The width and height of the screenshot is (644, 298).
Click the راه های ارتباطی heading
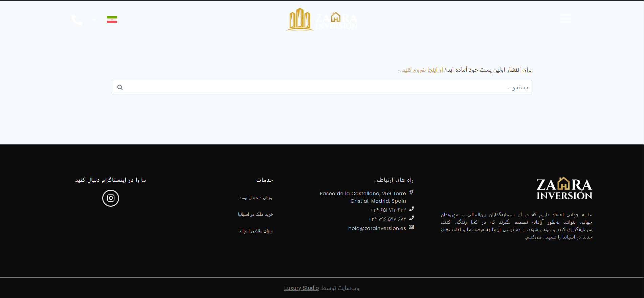click(x=394, y=180)
